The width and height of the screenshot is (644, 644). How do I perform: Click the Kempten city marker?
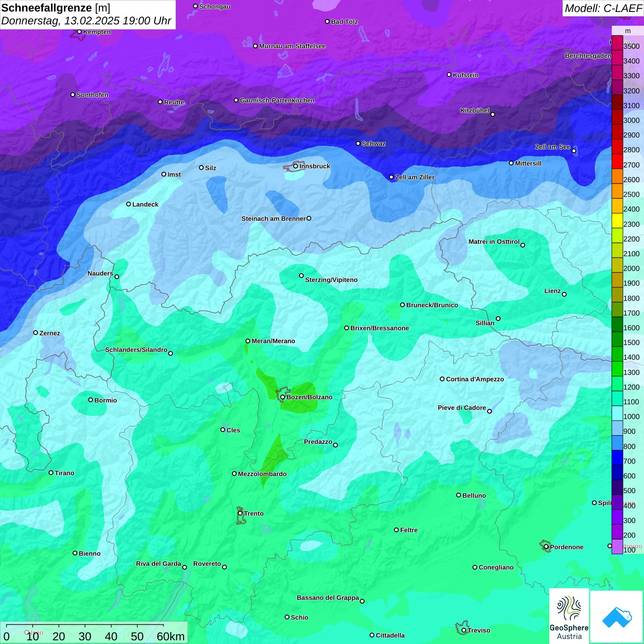point(79,32)
